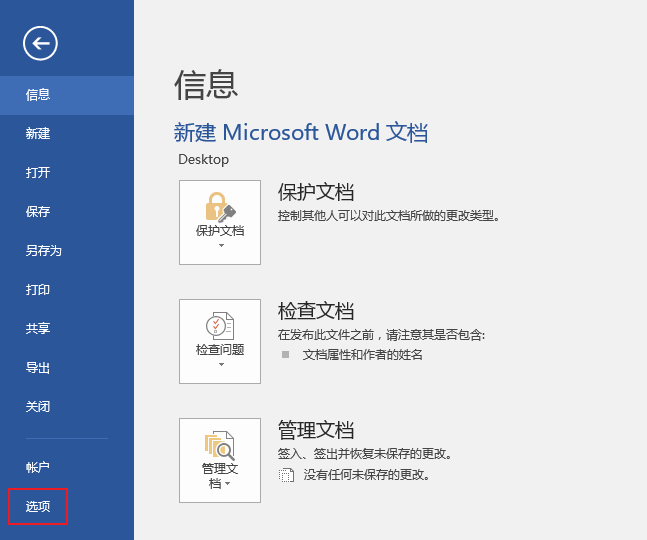Expand the 管理文档 dropdown arrow
The height and width of the screenshot is (540, 647).
point(227,483)
